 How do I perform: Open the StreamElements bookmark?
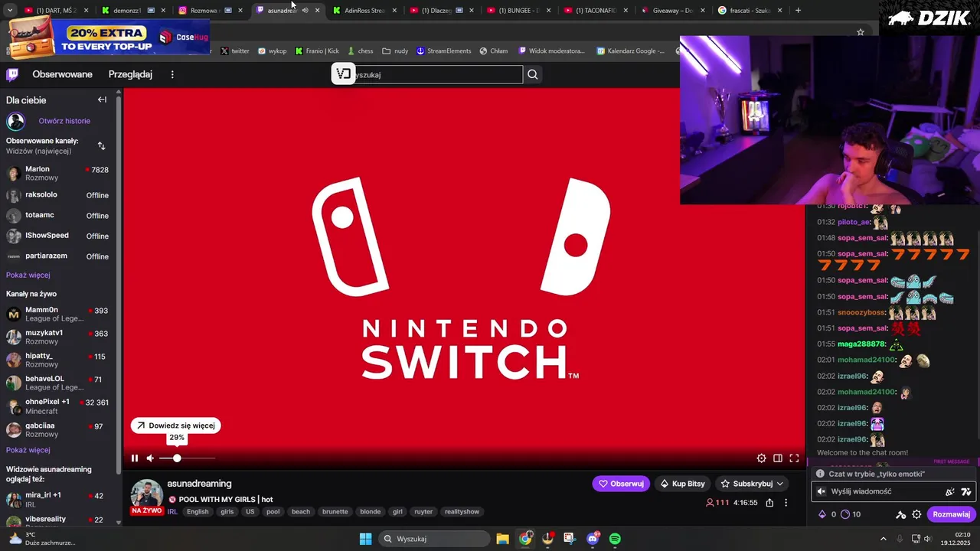444,51
